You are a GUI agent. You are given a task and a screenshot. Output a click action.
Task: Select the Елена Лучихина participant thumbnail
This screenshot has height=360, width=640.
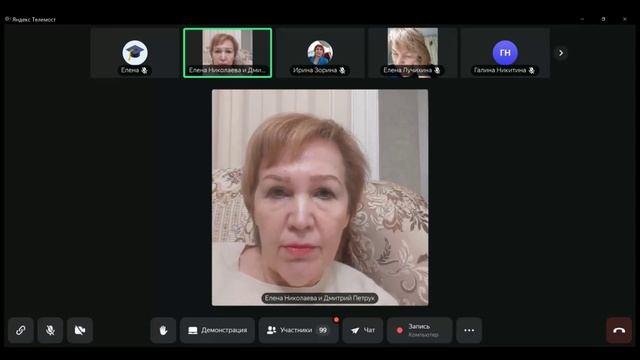click(413, 53)
